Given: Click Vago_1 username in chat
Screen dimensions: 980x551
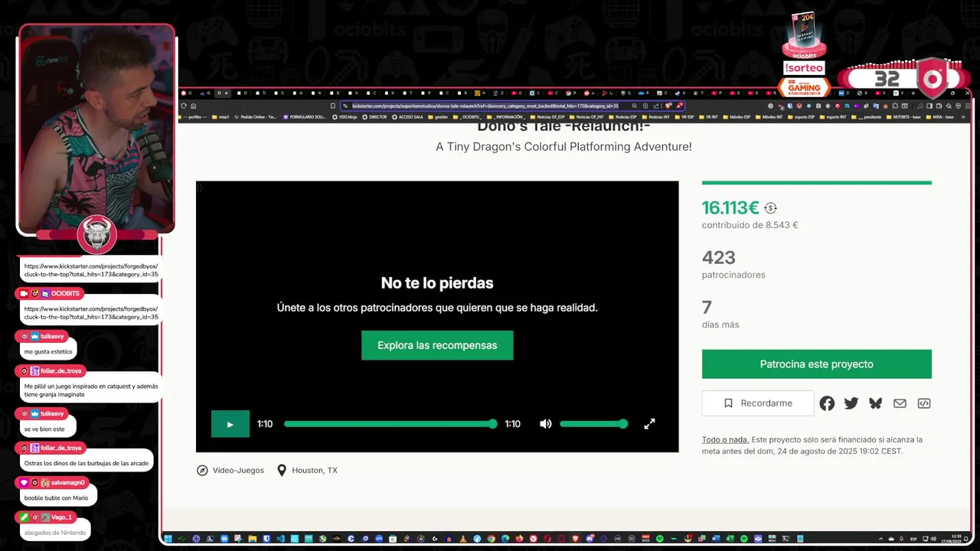Looking at the screenshot, I should coord(61,517).
